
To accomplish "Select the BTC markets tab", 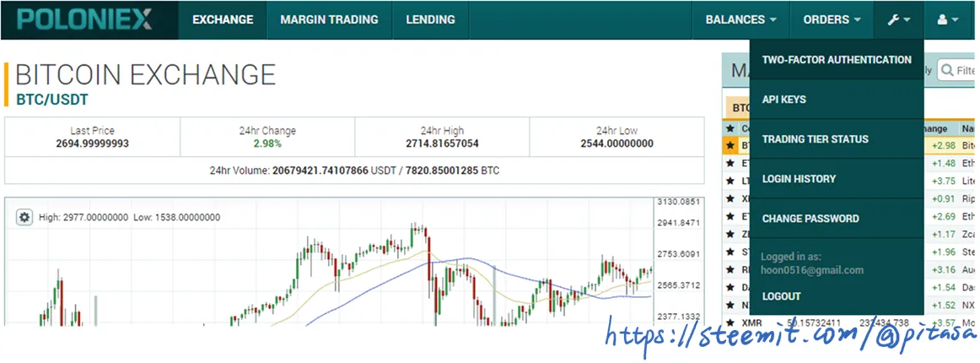I will tap(737, 108).
